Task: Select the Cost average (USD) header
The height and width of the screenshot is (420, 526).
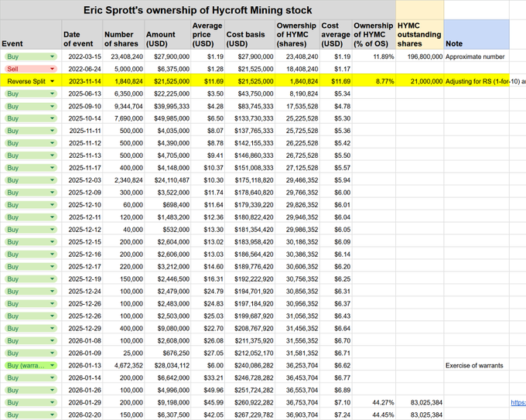Action: click(x=336, y=35)
